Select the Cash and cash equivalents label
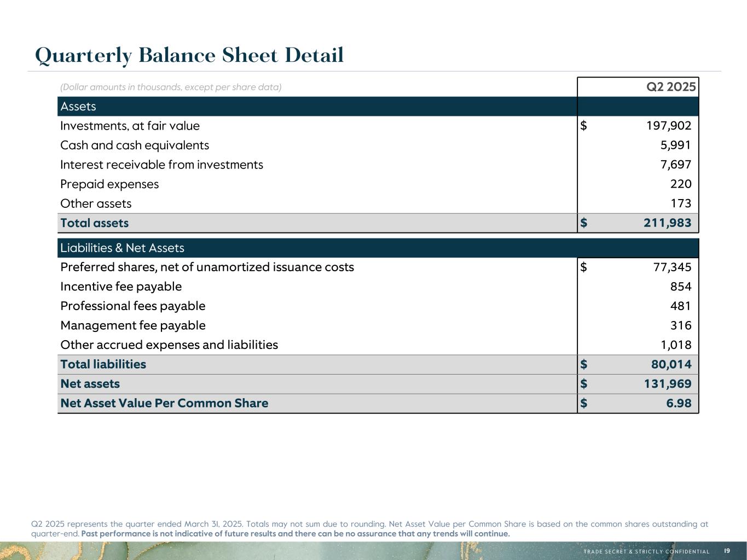 pyautogui.click(x=135, y=145)
